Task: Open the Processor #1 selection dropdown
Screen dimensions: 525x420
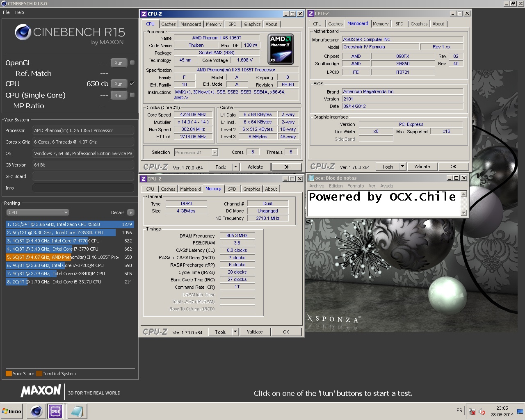Action: tap(196, 153)
